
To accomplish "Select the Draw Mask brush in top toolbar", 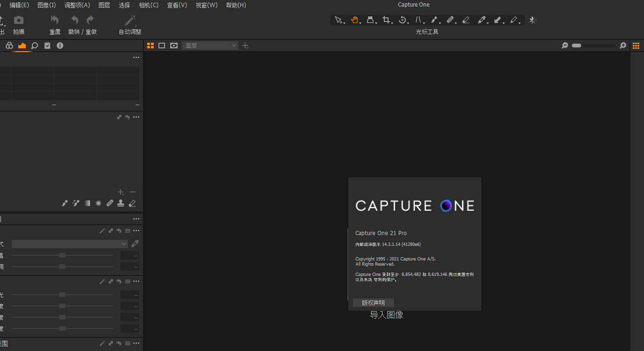I will point(434,20).
